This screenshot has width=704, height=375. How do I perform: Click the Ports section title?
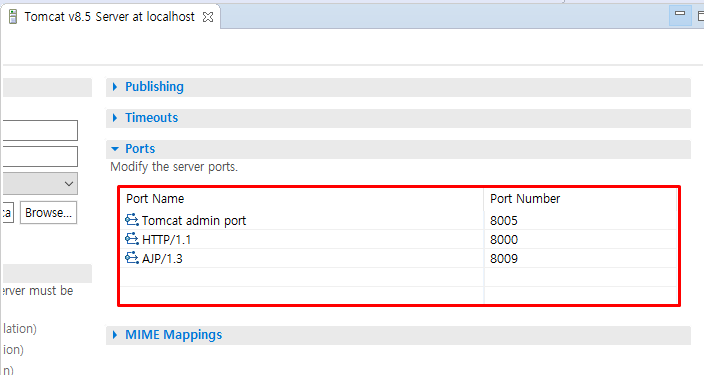(140, 149)
